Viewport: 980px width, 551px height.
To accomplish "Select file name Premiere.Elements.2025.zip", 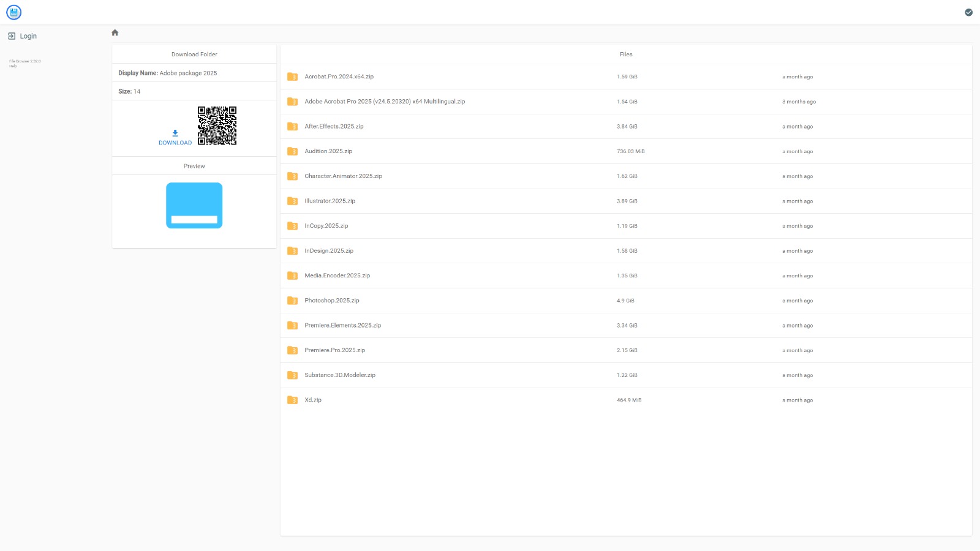I will coord(342,325).
